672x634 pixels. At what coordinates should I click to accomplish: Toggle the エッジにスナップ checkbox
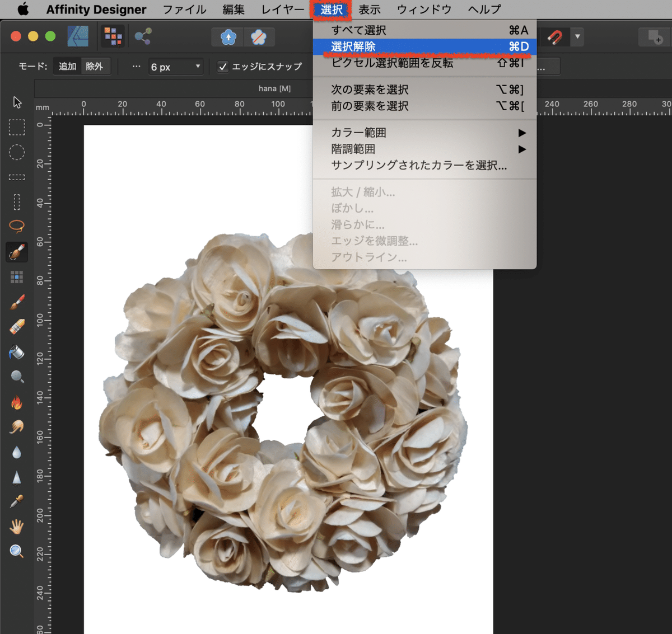coord(223,67)
